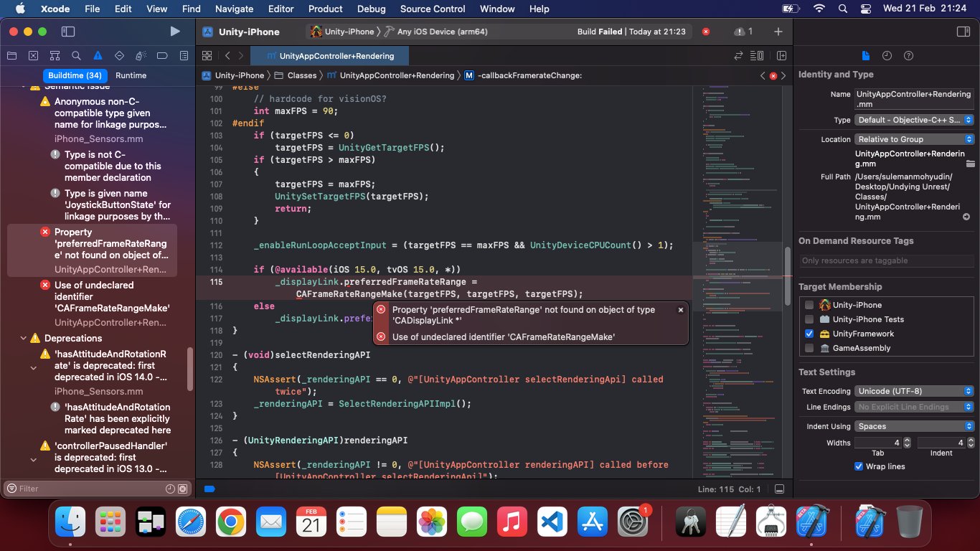Enable GameAssembly target membership
The image size is (980, 551).
809,348
